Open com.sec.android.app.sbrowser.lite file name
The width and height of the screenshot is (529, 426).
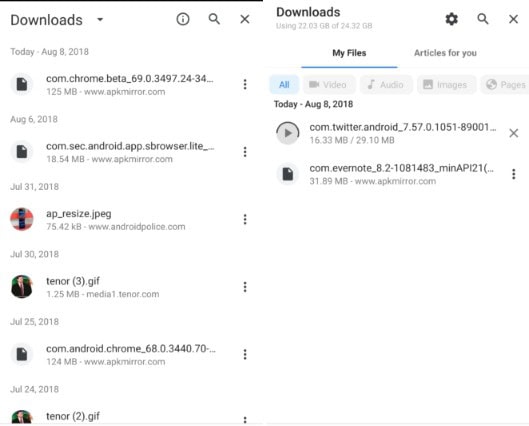click(x=130, y=146)
